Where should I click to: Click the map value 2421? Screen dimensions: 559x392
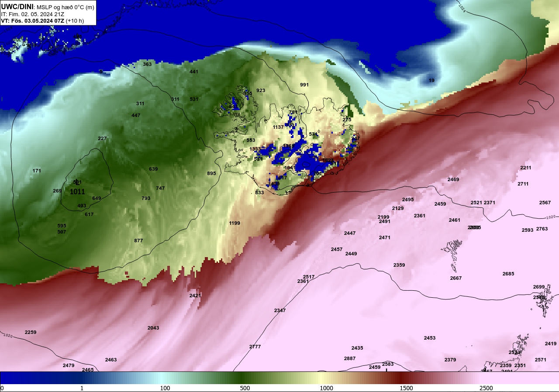click(195, 296)
